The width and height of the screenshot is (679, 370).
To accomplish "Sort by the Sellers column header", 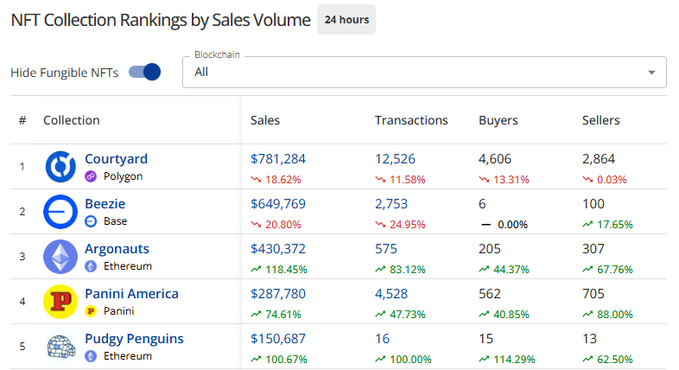I will click(x=601, y=120).
